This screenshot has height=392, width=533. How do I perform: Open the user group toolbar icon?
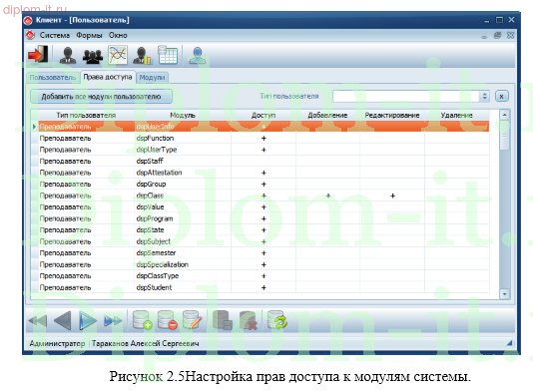[x=93, y=57]
